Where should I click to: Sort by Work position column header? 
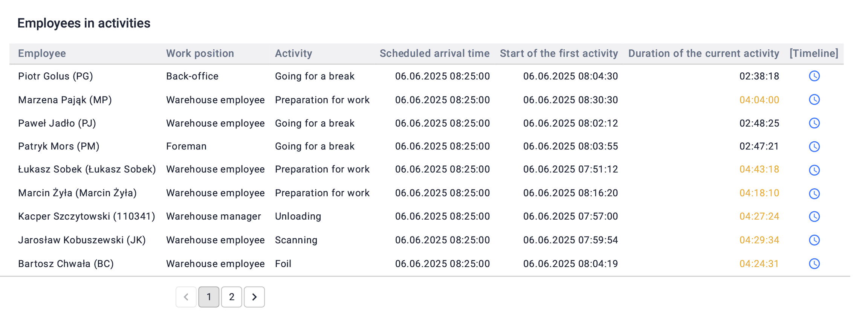tap(200, 53)
